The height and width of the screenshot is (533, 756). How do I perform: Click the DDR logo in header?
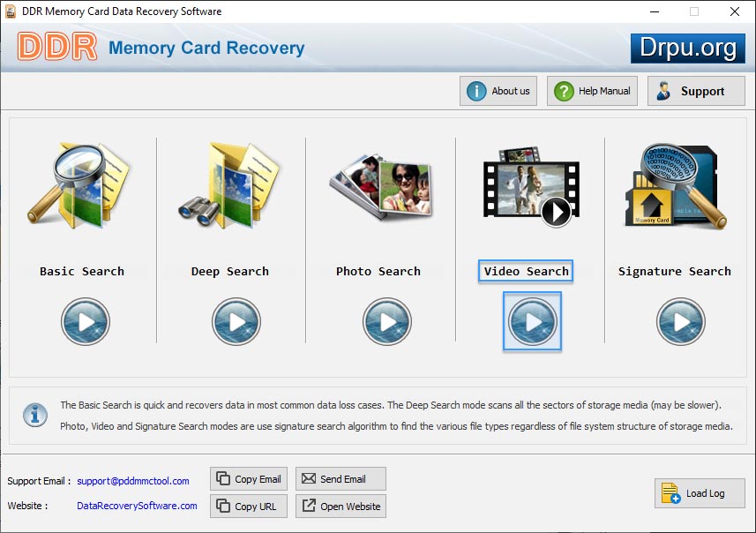coord(56,47)
